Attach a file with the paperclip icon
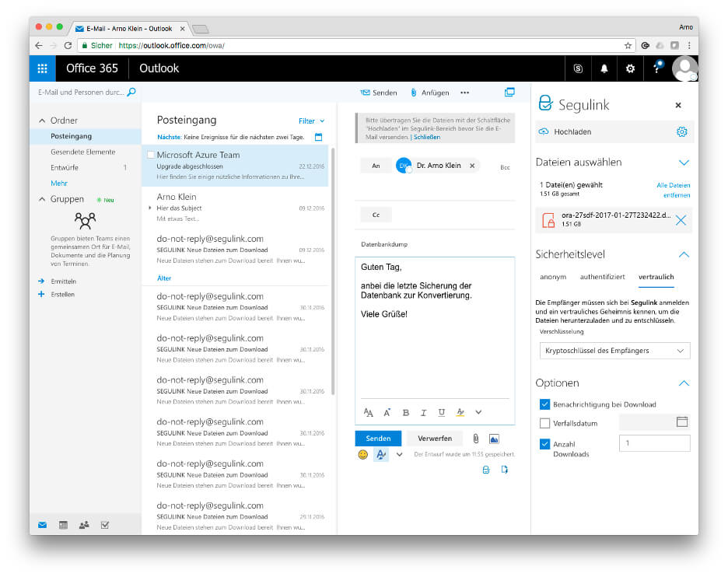 point(476,438)
